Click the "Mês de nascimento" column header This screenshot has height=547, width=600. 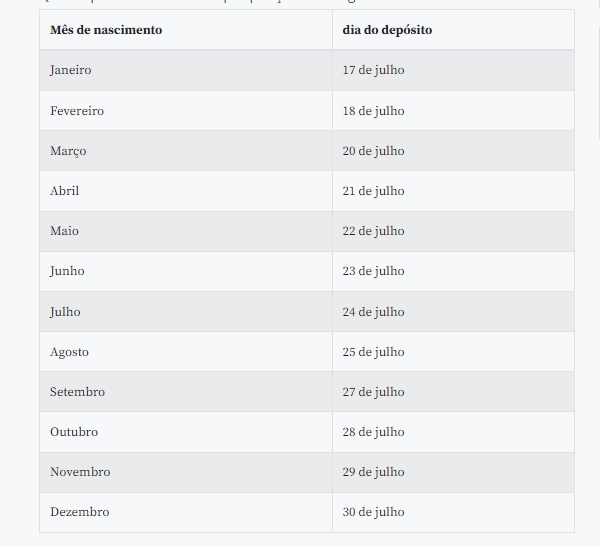[x=106, y=30]
